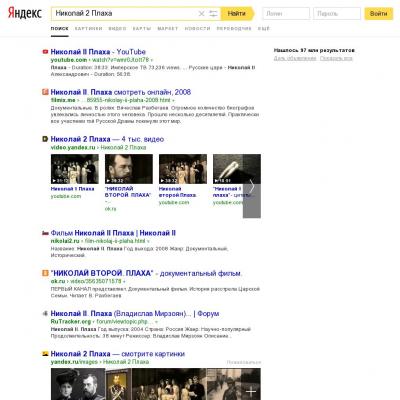Switch to the Новости tab
400x400 pixels.
197,29
